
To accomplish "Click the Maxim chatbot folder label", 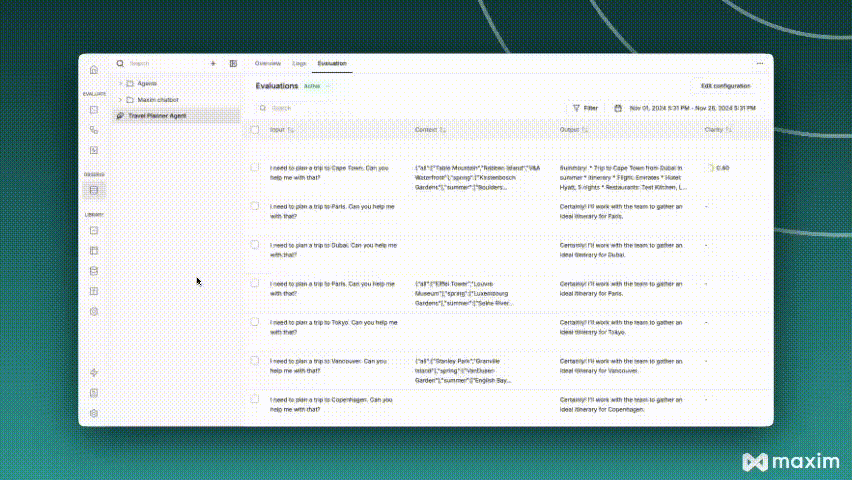I will point(158,100).
